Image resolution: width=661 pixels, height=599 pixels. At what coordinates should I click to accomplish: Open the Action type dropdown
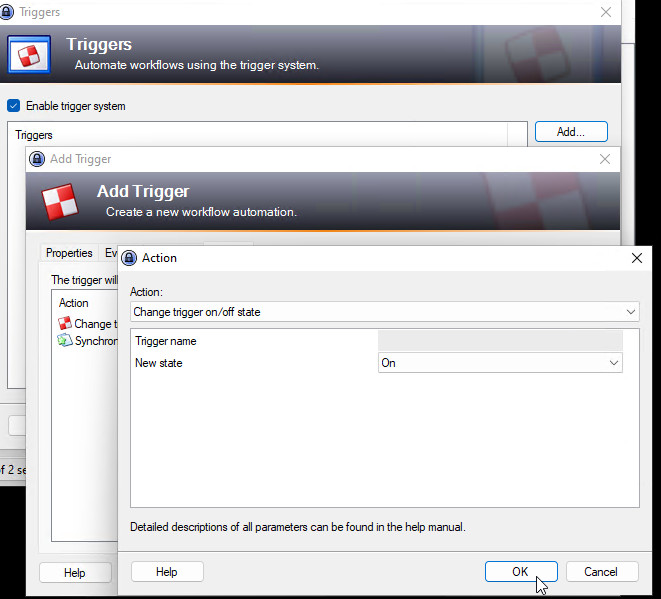tap(384, 312)
